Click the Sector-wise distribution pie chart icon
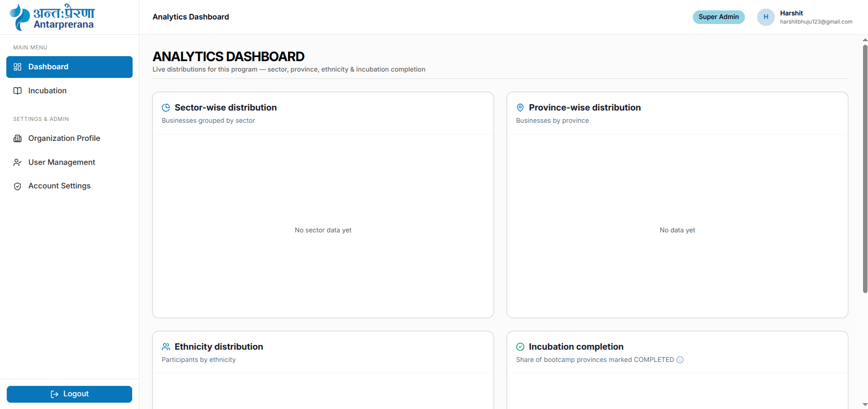 point(166,107)
